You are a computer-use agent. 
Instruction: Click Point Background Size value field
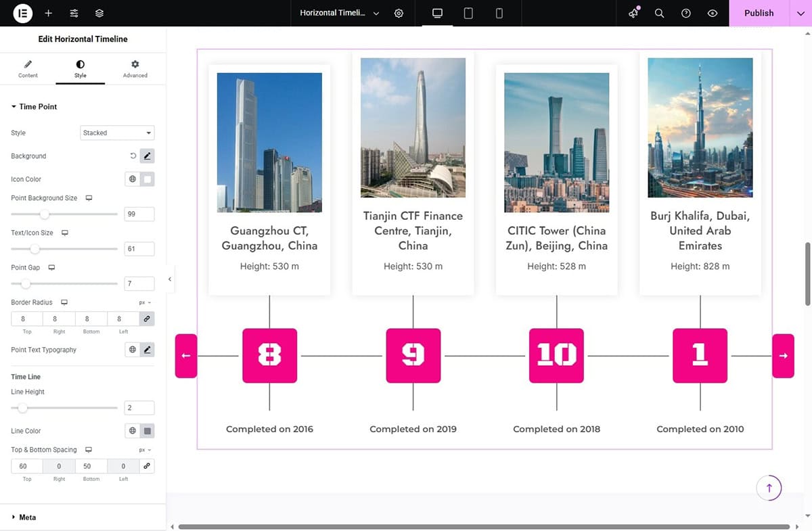(x=139, y=214)
